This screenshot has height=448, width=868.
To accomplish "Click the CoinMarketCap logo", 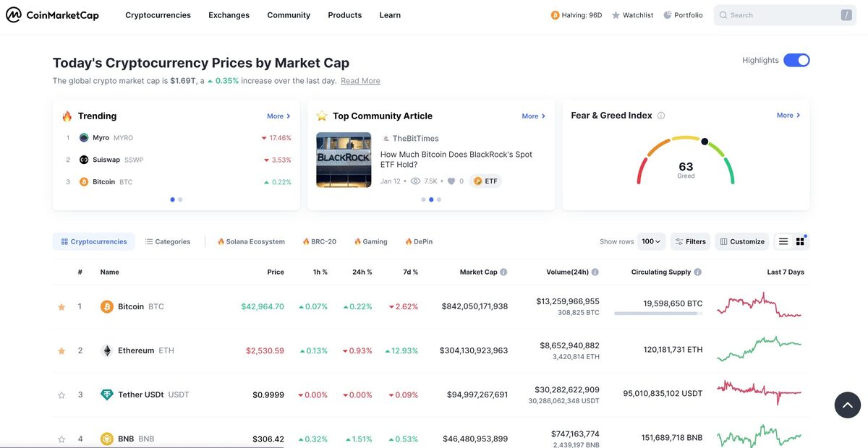I will 52,15.
